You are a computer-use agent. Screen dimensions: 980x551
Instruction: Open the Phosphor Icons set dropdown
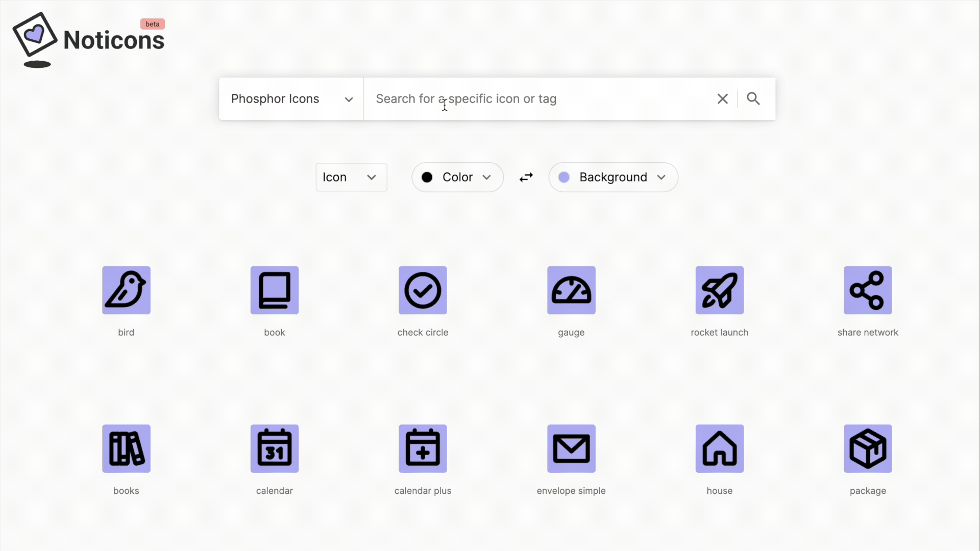click(x=291, y=99)
